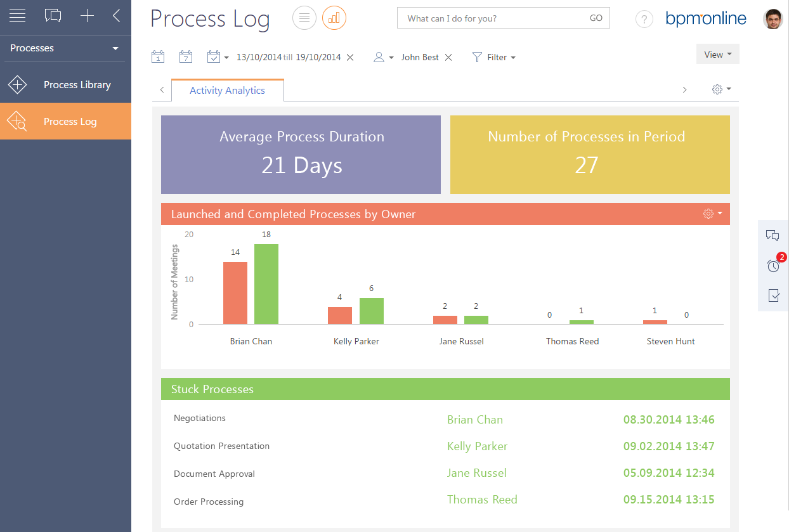Open the help question mark icon

tap(644, 19)
